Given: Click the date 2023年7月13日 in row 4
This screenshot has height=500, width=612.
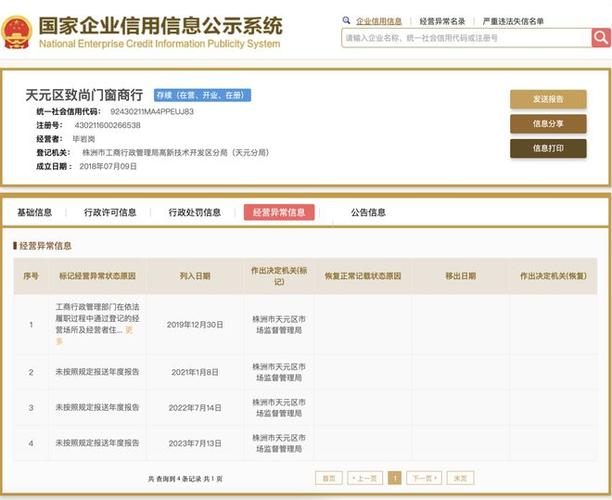Looking at the screenshot, I should tap(195, 443).
